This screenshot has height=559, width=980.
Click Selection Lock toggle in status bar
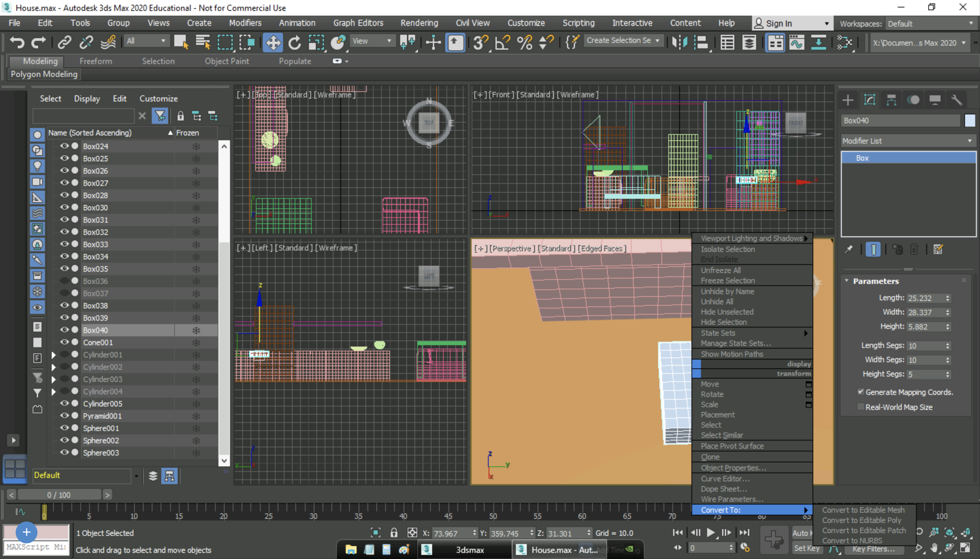click(394, 532)
